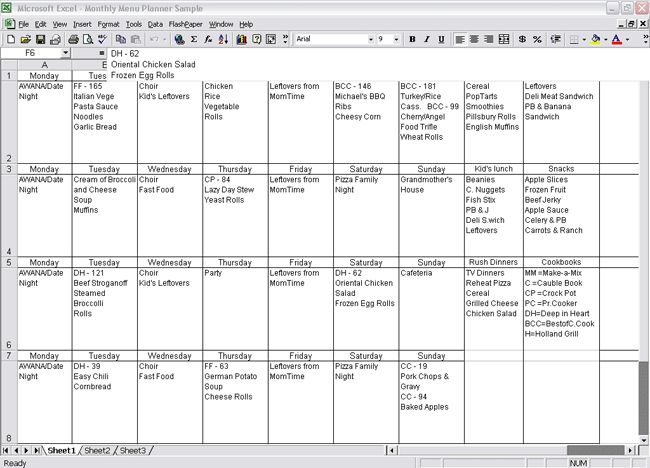Open the font size dropdown arrow
This screenshot has height=468, width=650.
(396, 39)
